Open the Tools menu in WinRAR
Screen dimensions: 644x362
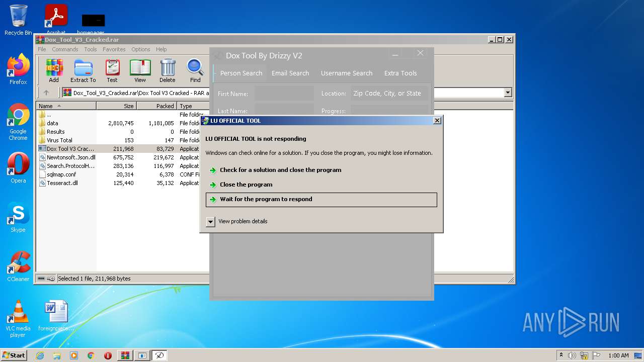point(91,49)
